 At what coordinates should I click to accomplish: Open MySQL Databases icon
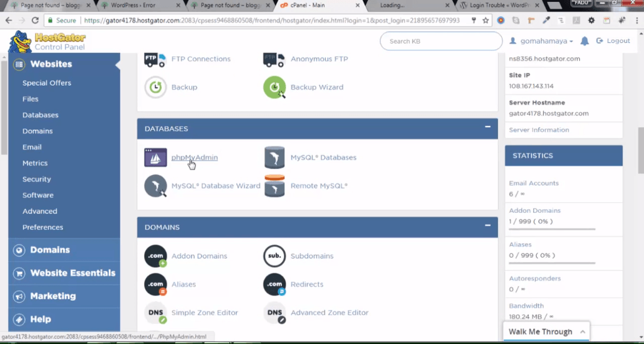point(274,158)
